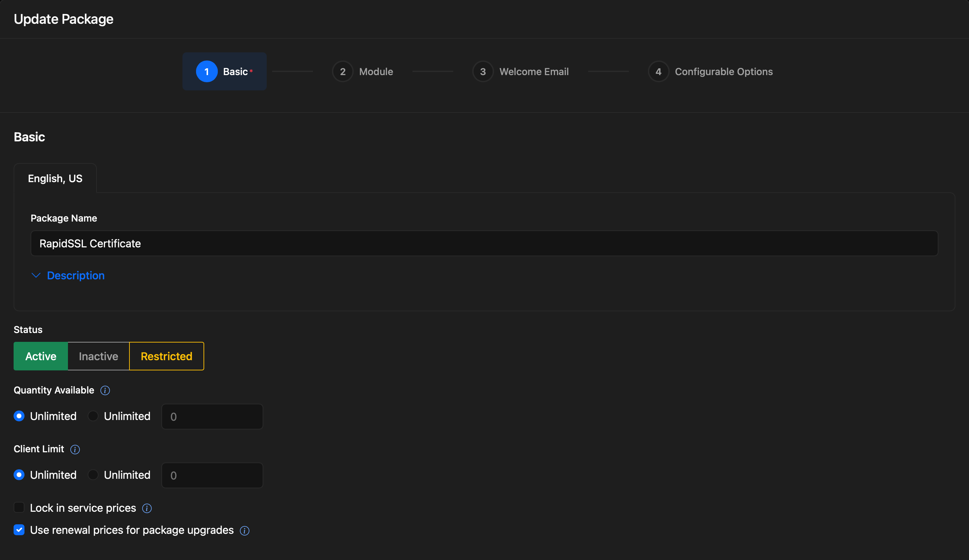Switch to the English, US language tab

point(55,178)
